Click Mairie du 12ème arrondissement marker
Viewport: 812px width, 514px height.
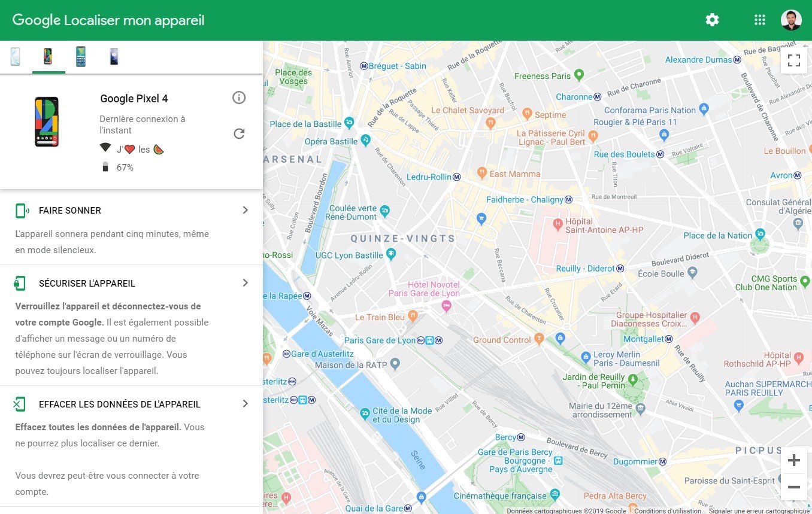tap(641, 408)
